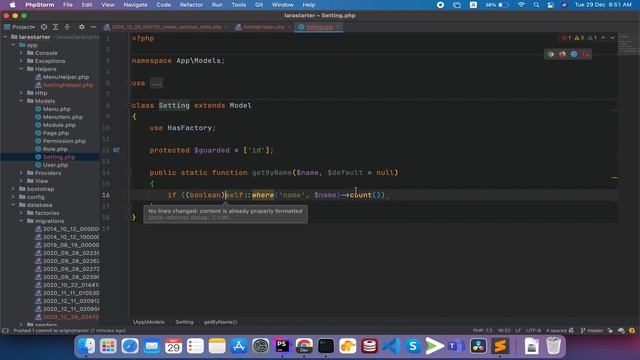Launch Sublime Text from the Dock
Image resolution: width=640 pixels, height=360 pixels.
click(x=500, y=346)
